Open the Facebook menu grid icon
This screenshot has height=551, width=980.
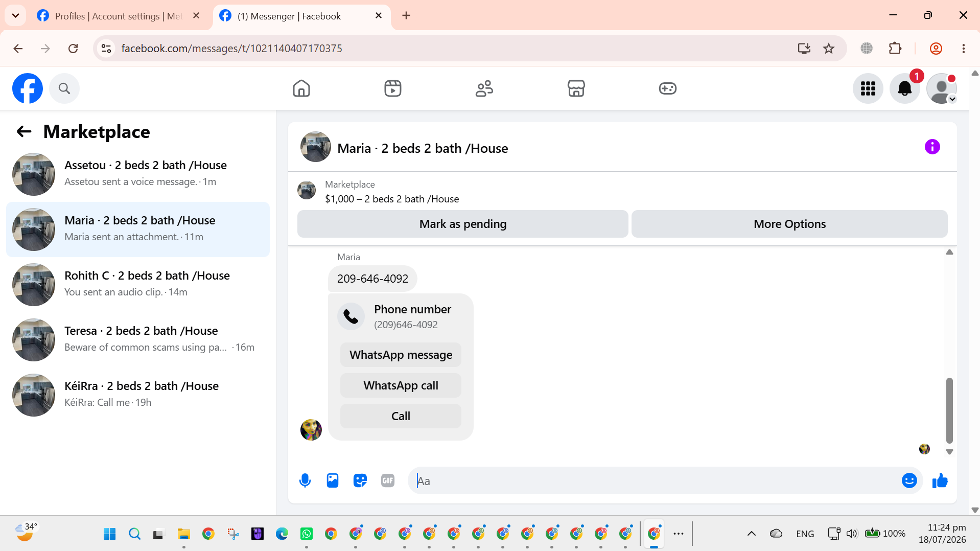(868, 88)
